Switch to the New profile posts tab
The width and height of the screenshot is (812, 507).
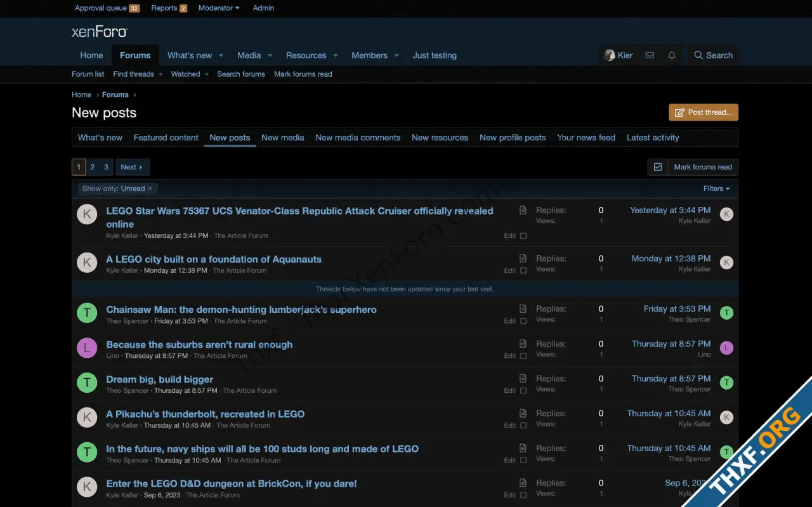click(513, 138)
